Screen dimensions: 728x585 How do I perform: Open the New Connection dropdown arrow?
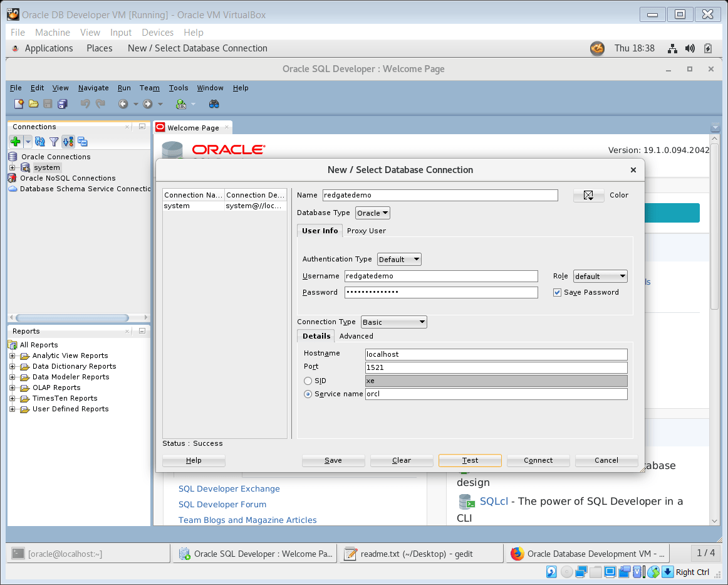28,142
